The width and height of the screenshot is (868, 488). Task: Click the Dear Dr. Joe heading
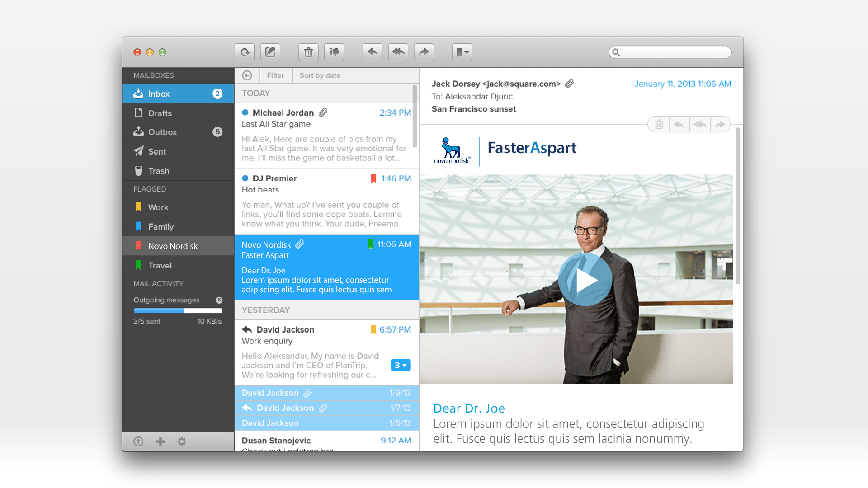click(469, 408)
